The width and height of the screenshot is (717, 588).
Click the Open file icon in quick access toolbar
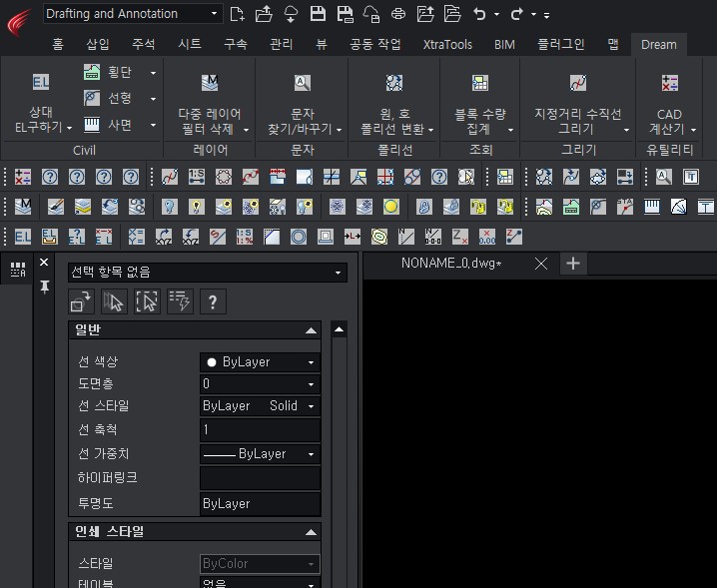coord(264,14)
